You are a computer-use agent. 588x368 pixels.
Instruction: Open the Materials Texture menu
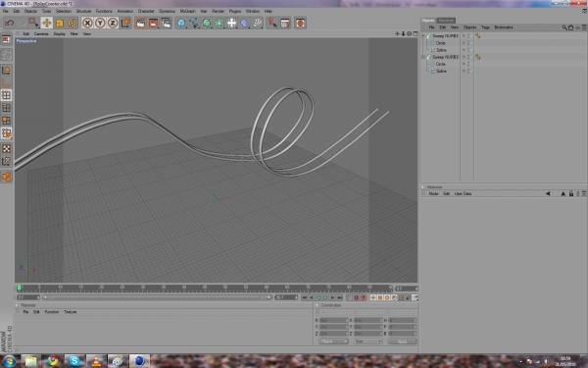pos(71,312)
